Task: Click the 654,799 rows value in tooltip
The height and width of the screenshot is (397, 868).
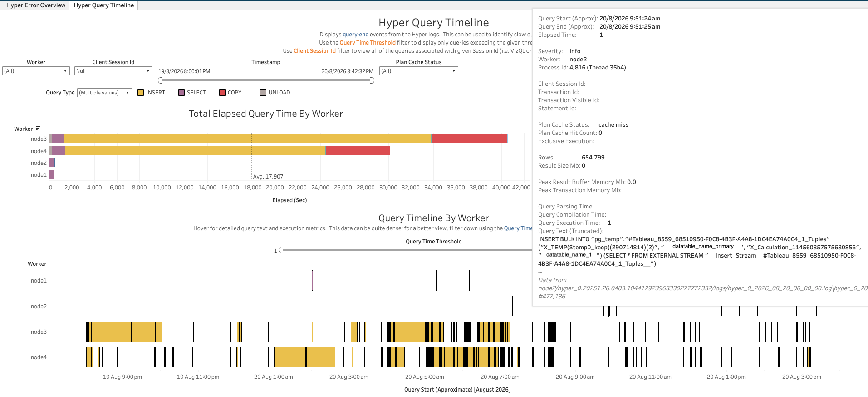Action: pyautogui.click(x=593, y=158)
